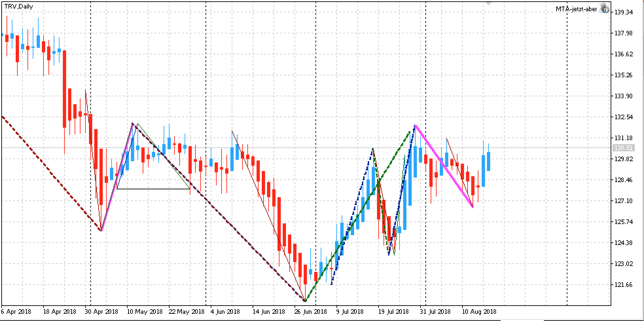
Task: Click the 128.46 price axis label
Action: 624,180
